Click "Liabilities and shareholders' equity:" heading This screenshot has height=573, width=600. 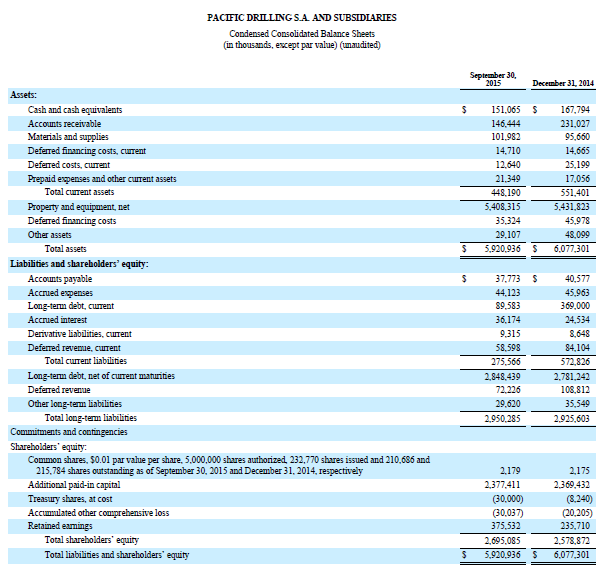(x=79, y=264)
